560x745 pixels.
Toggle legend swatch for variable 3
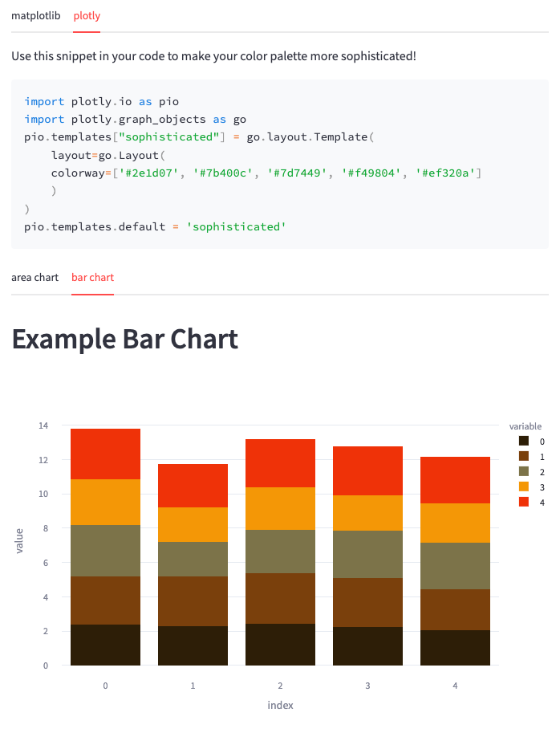(524, 486)
